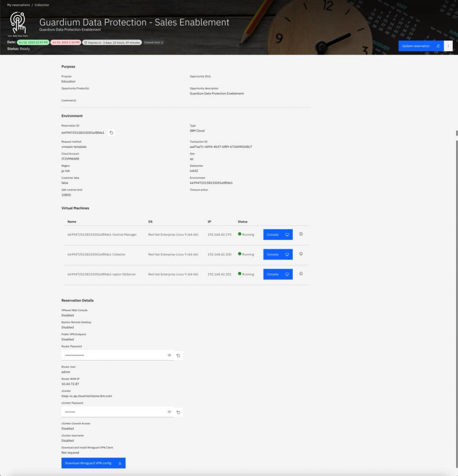Select IP 192.168.42.200
This screenshot has width=458, height=476.
coord(220,255)
